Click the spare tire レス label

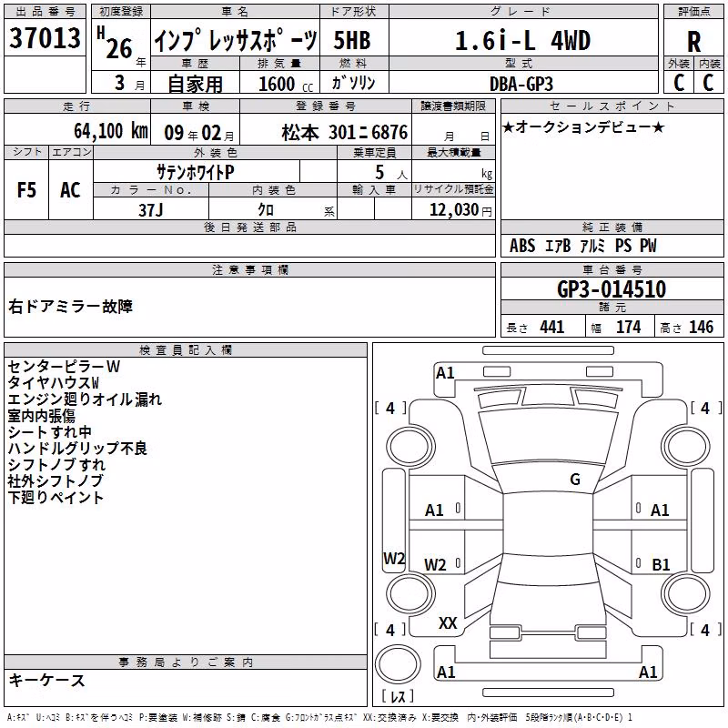click(x=398, y=696)
